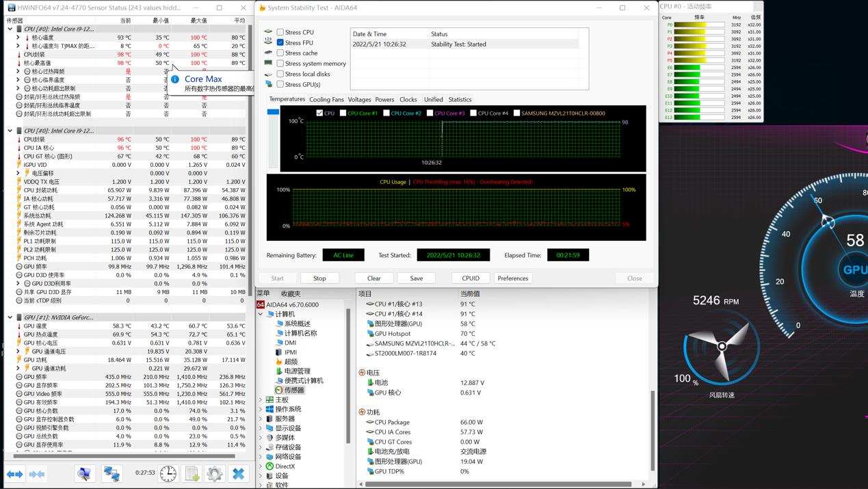
Task: Expand 服务器 node in AIDA64 tree
Action: point(261,419)
